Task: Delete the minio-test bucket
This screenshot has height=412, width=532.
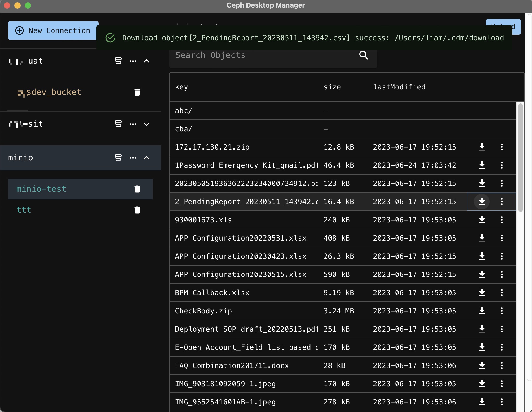Action: point(137,189)
